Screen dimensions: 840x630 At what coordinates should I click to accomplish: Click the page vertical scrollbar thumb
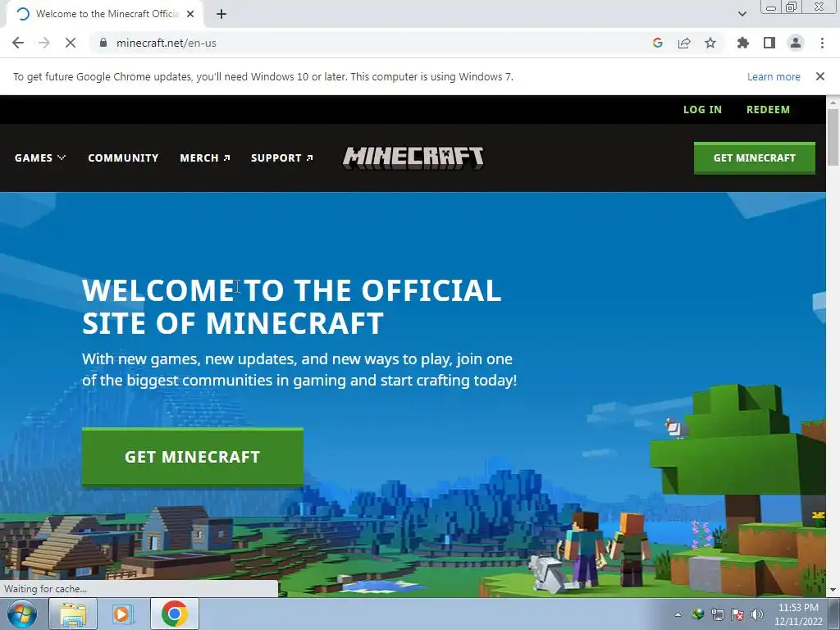(833, 137)
